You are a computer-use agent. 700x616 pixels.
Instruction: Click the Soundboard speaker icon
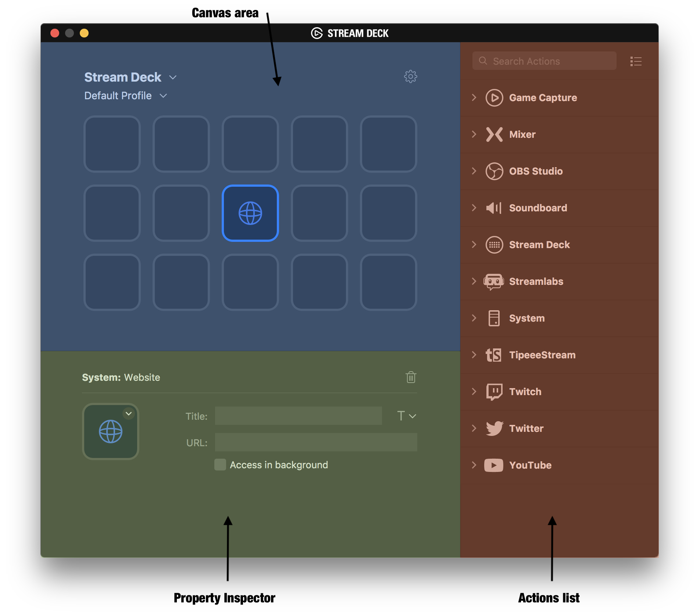pos(493,208)
